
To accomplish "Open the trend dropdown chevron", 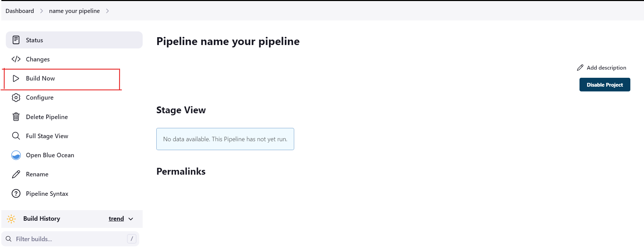I will tap(130, 219).
